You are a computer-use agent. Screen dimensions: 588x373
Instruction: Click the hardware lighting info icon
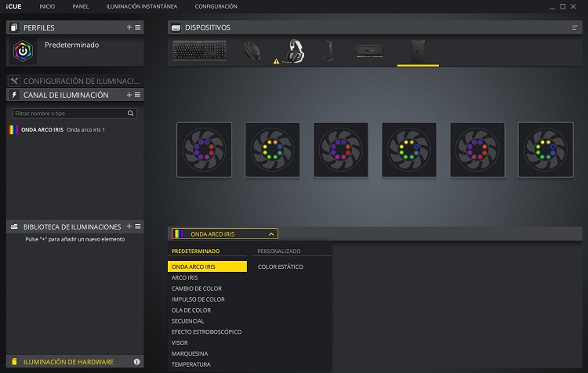pos(136,362)
